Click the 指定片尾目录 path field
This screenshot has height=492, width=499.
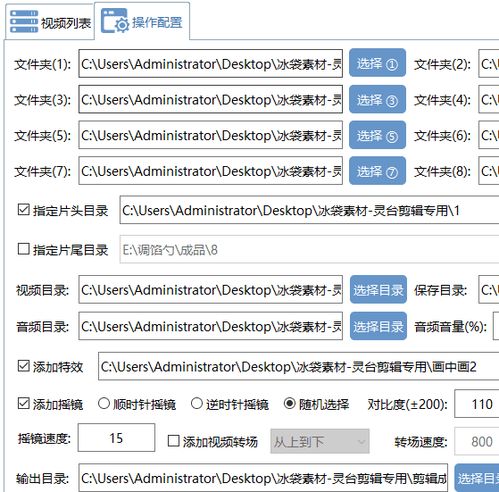tap(309, 249)
